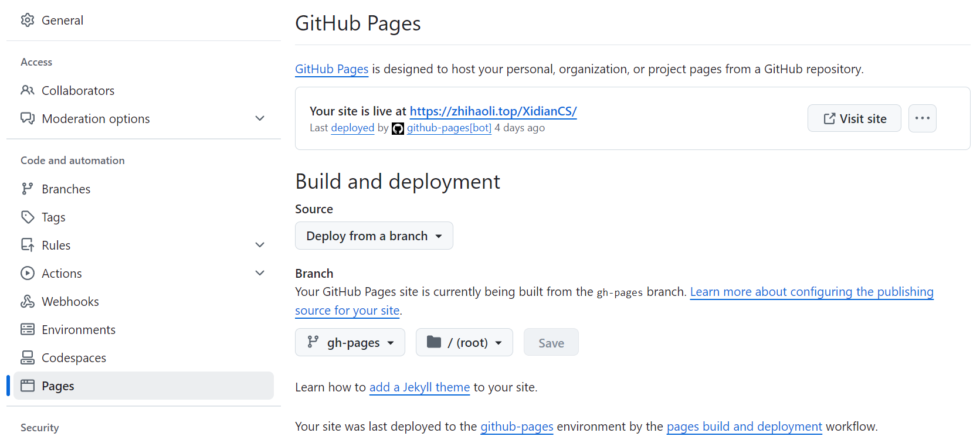
Task: Open the Tags settings page
Action: point(144,217)
